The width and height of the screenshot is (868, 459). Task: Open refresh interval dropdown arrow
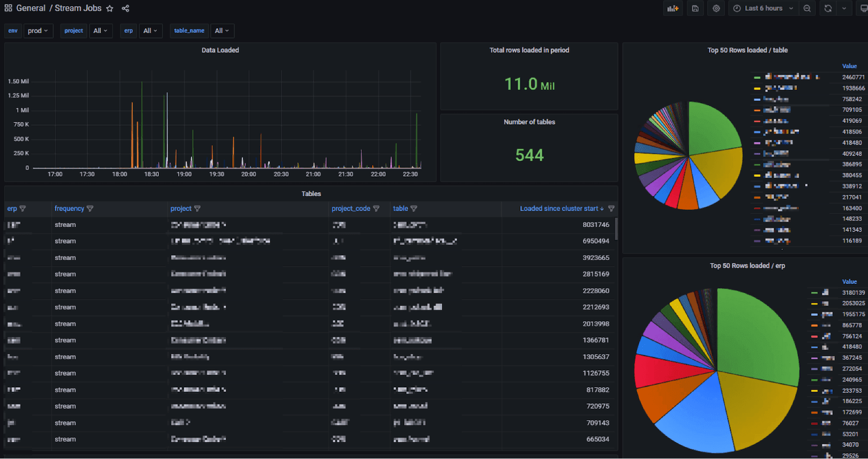(844, 8)
